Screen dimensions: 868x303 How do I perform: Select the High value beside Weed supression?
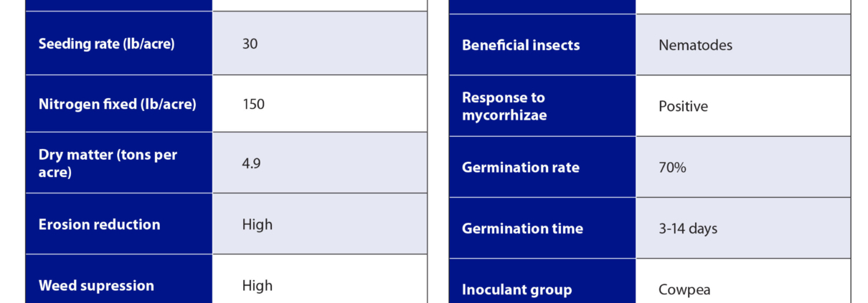pos(257,285)
